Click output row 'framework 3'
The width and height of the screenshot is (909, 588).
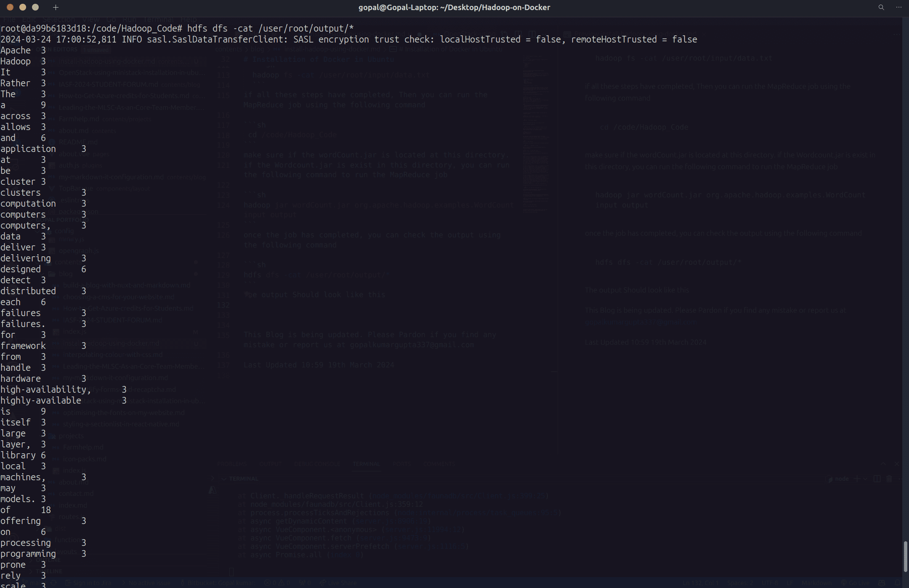click(x=43, y=346)
